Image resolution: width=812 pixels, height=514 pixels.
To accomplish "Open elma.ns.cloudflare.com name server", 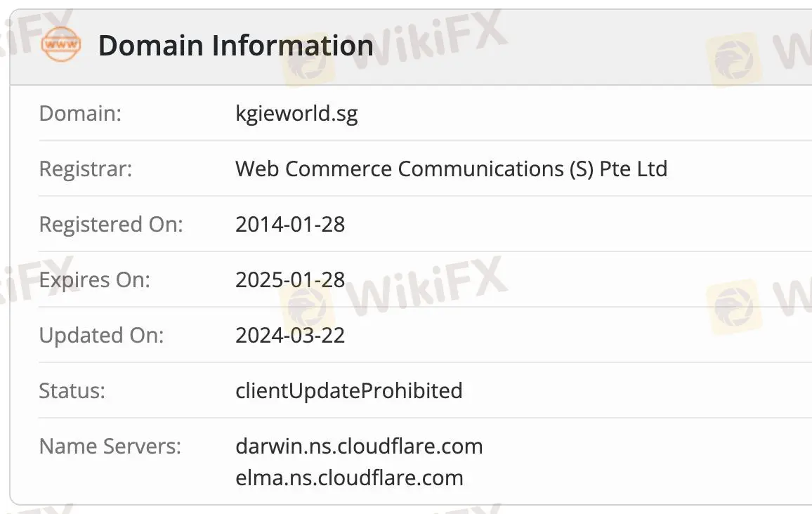I will tap(349, 478).
